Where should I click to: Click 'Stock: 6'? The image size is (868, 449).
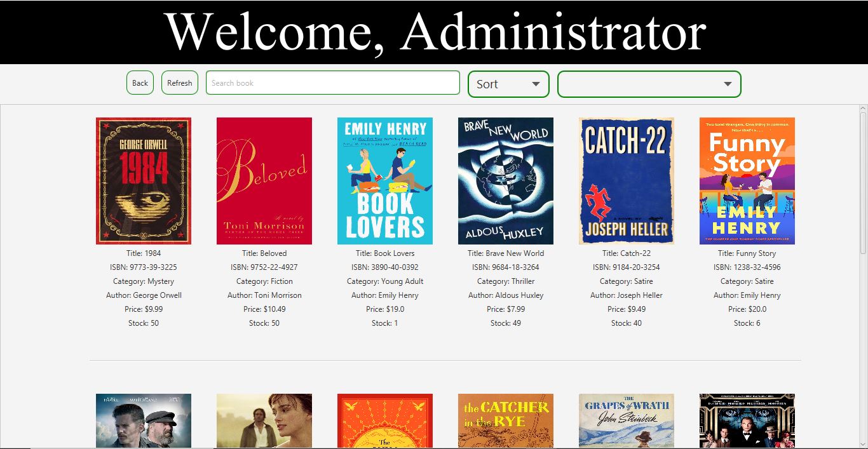point(747,323)
